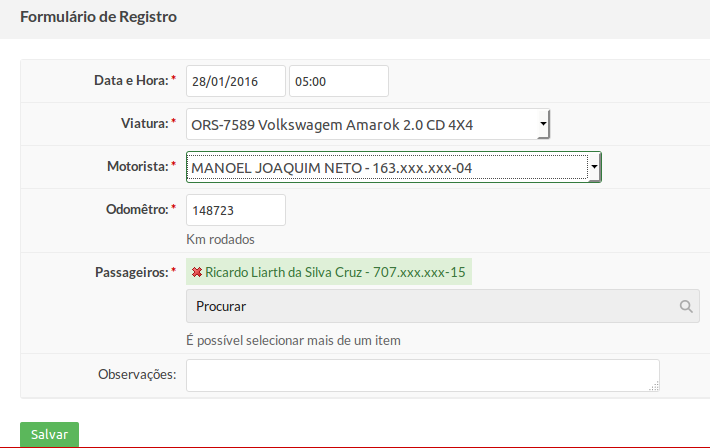This screenshot has height=448, width=710.
Task: Click the Data e Hora label
Action: coord(131,80)
